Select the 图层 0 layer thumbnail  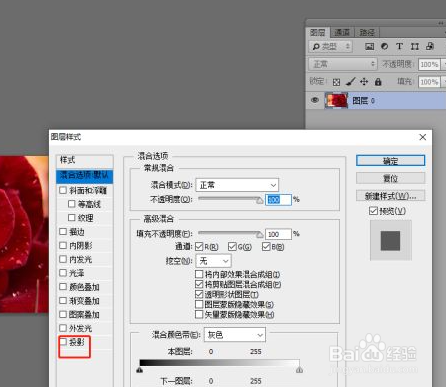(336, 101)
